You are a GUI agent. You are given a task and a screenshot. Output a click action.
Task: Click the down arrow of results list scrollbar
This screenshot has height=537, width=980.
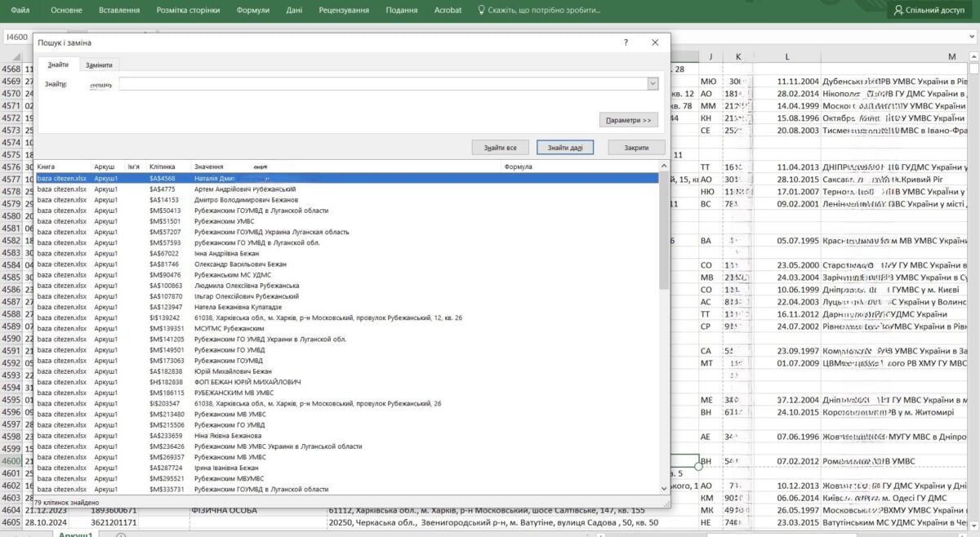pos(664,488)
